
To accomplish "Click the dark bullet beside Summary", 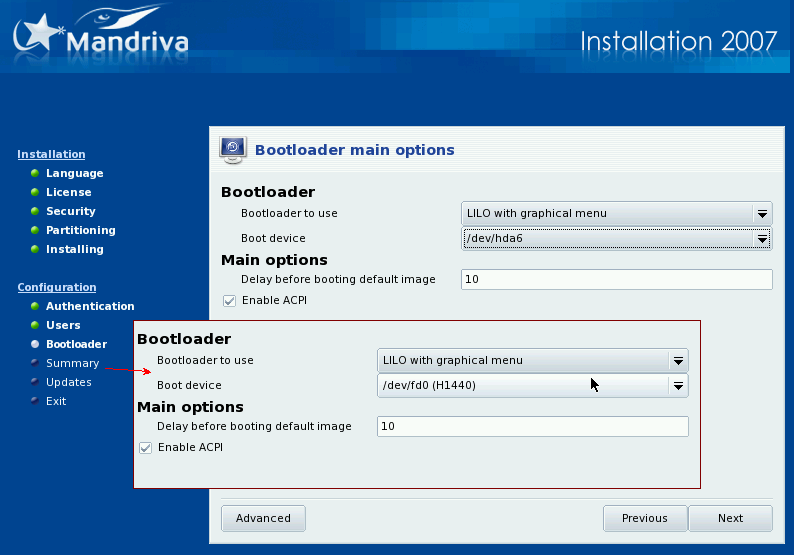I will (x=35, y=363).
